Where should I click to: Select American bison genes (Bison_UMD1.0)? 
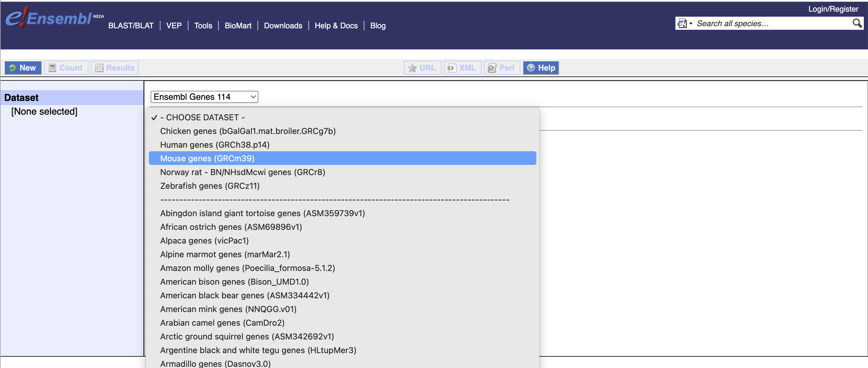[x=342, y=281]
